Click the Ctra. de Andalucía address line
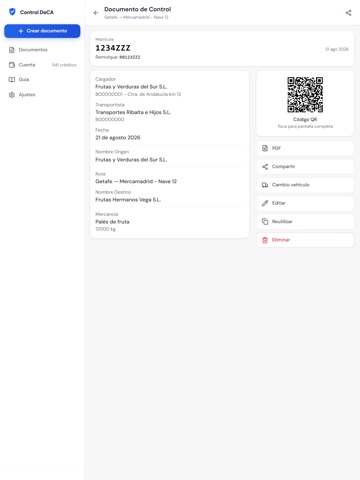 (138, 94)
